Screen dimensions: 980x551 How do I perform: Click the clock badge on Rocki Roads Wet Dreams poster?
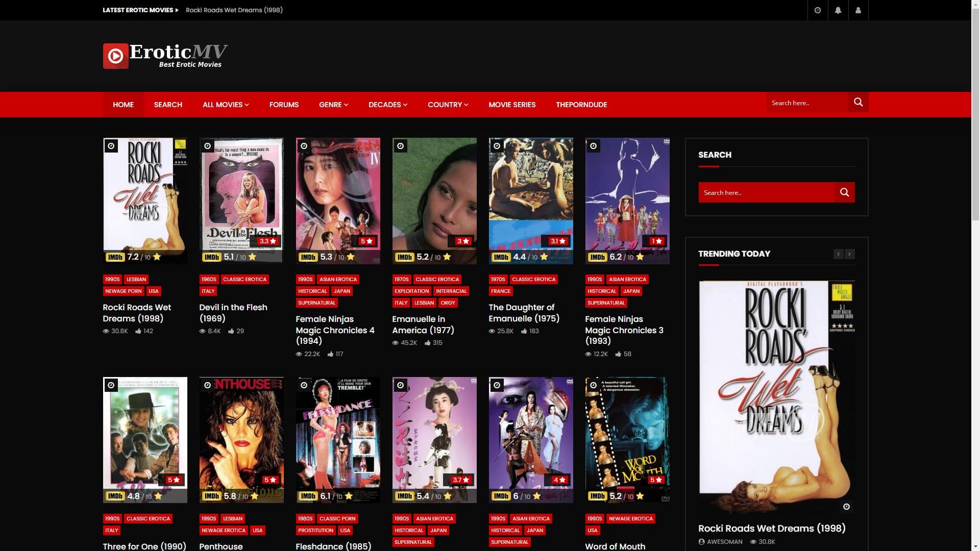pyautogui.click(x=110, y=146)
